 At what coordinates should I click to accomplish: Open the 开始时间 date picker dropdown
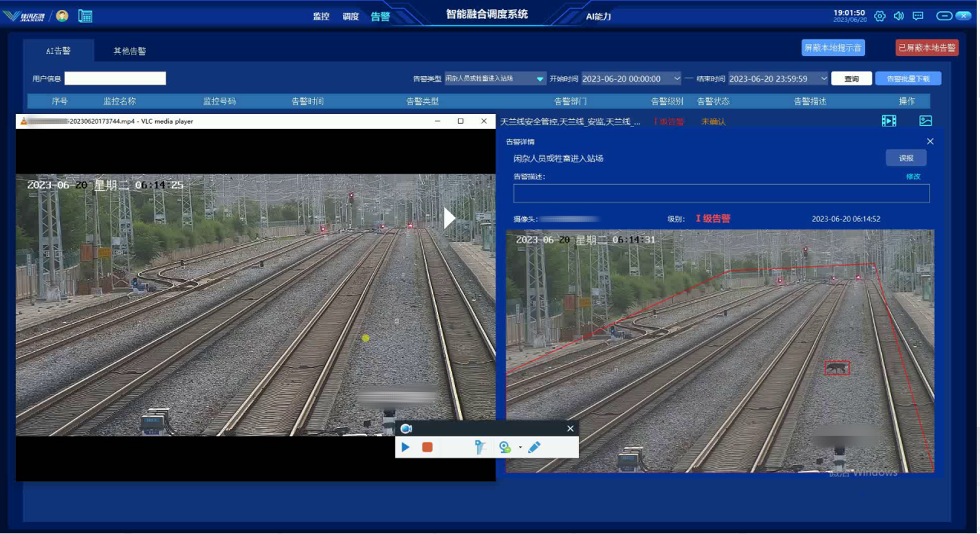(676, 79)
